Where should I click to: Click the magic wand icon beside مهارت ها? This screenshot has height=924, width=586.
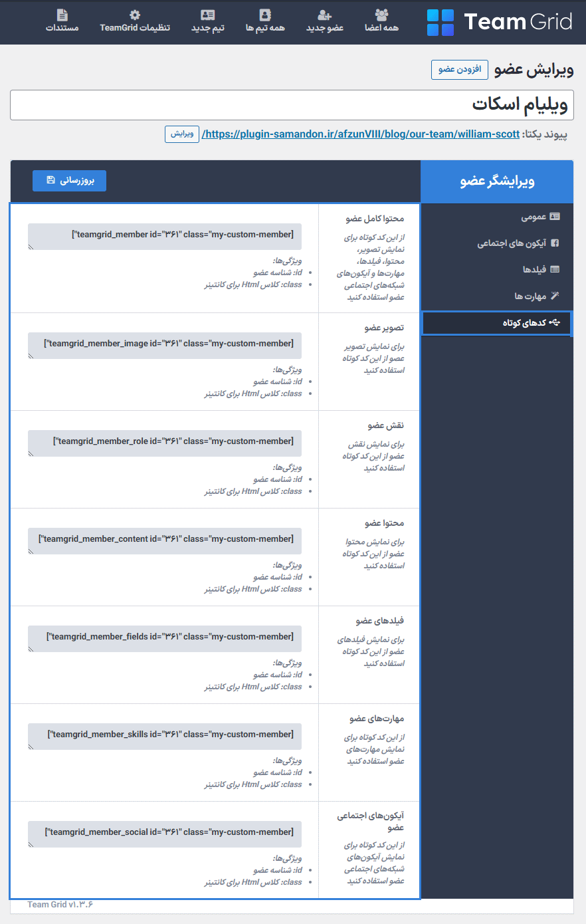[555, 296]
